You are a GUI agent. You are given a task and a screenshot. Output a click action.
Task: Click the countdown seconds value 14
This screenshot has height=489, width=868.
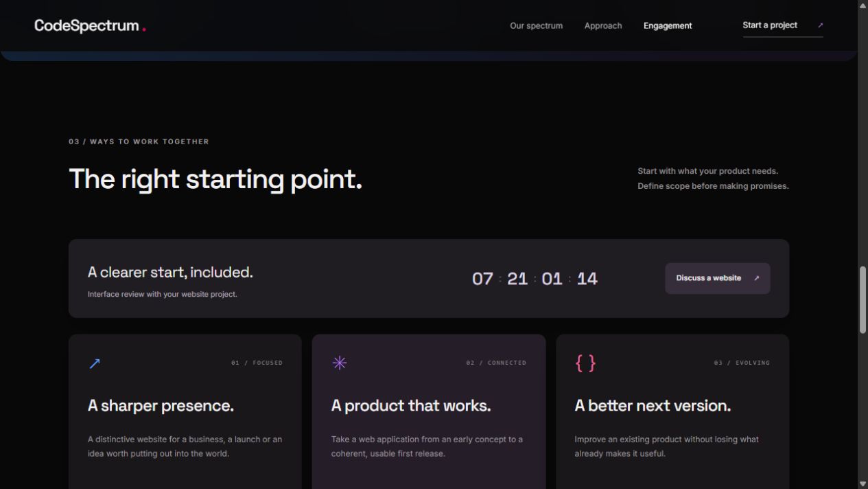(x=587, y=279)
